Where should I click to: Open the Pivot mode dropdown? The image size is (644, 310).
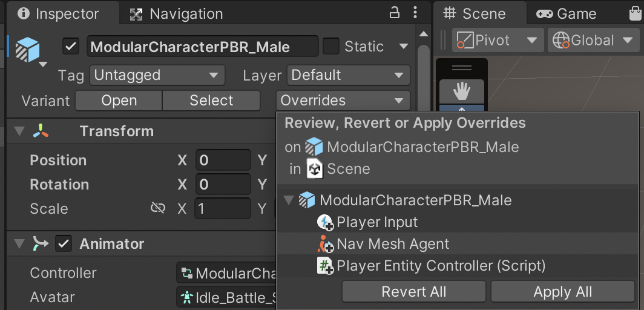click(498, 40)
